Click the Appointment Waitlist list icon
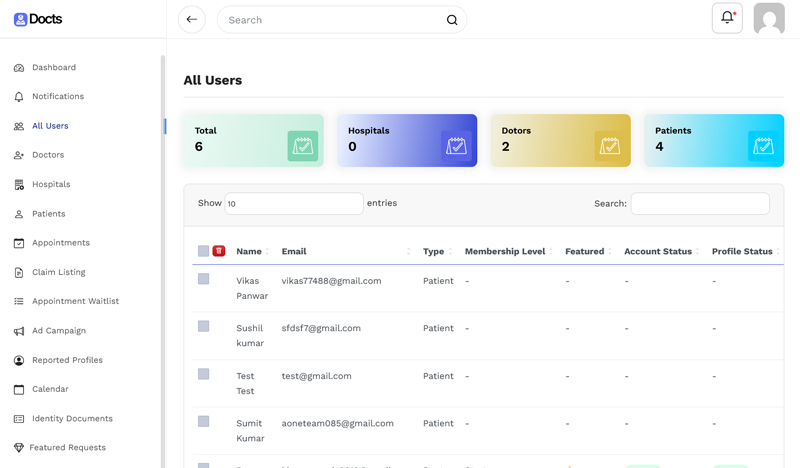This screenshot has height=468, width=800. click(x=19, y=302)
